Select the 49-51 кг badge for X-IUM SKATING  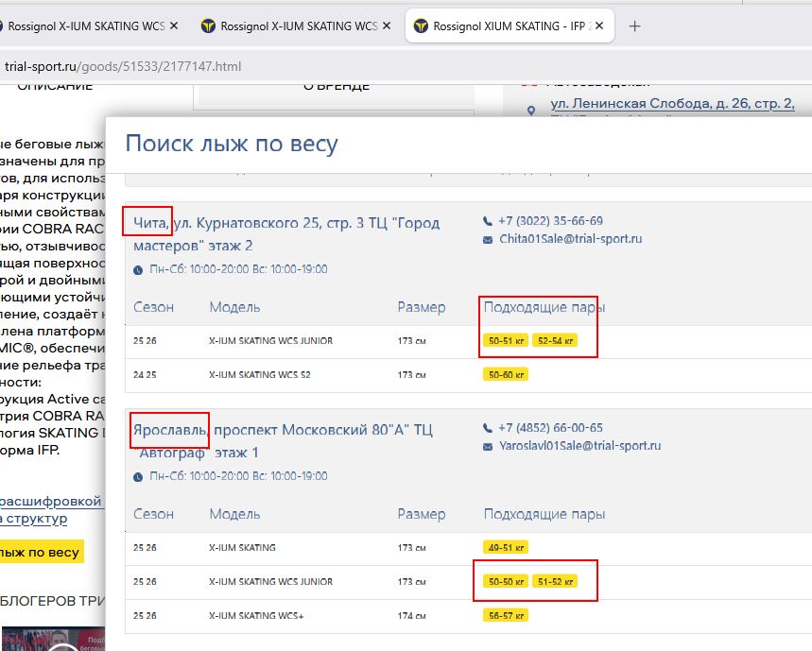506,547
